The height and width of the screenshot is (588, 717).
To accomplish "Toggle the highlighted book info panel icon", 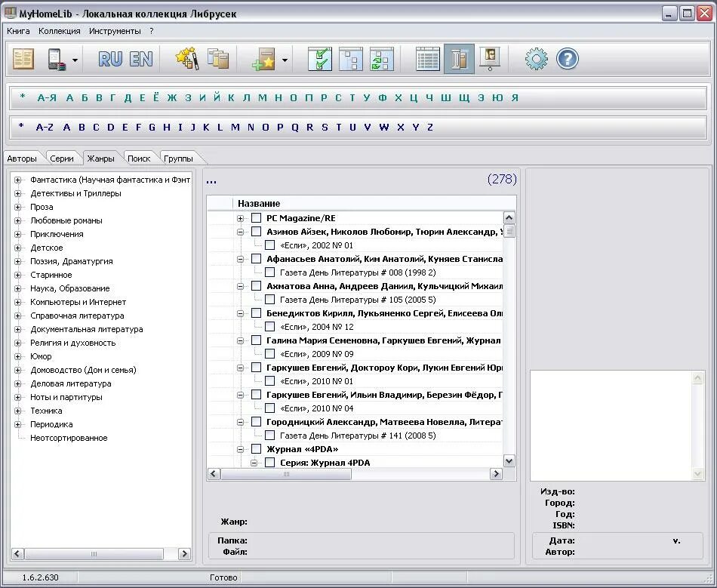I will click(459, 59).
